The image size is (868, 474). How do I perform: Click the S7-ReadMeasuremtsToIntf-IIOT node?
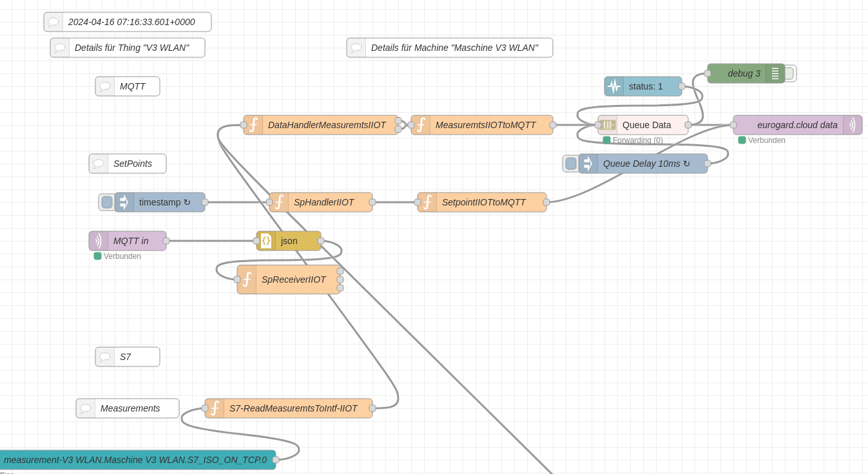click(x=293, y=408)
